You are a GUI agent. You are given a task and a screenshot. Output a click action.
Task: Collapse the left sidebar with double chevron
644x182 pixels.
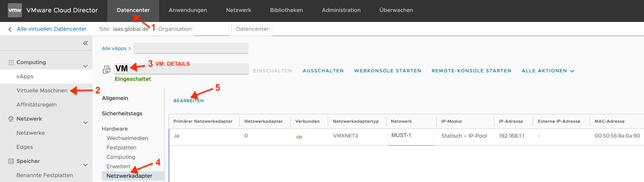pyautogui.click(x=86, y=43)
